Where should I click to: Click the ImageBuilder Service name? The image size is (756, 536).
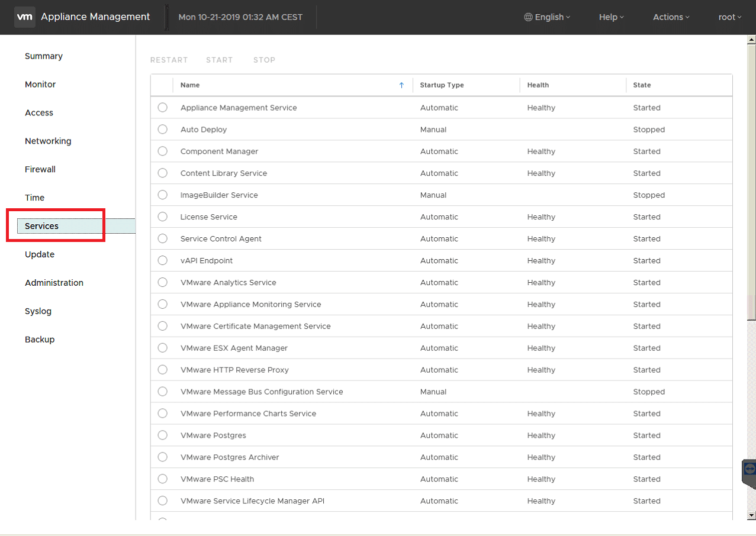pos(219,195)
